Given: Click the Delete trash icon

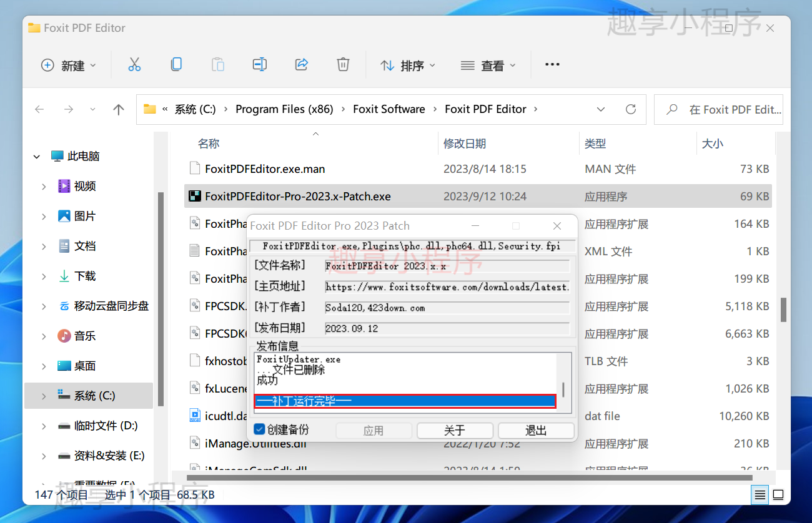Looking at the screenshot, I should (343, 64).
